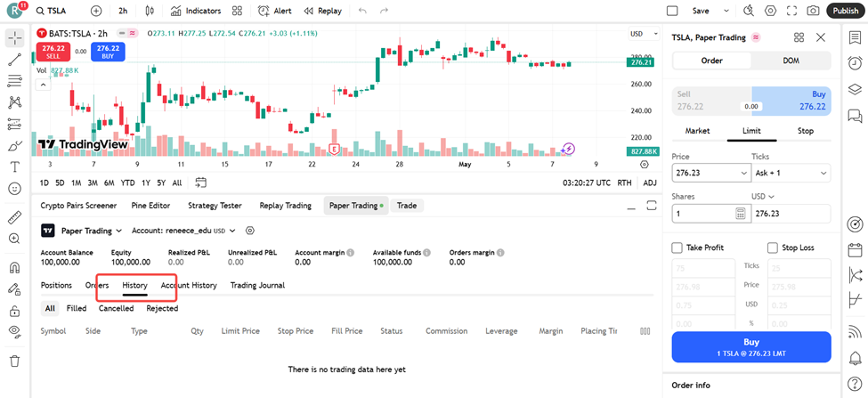This screenshot has width=868, height=398.
Task: Click the Price input field
Action: (x=708, y=173)
